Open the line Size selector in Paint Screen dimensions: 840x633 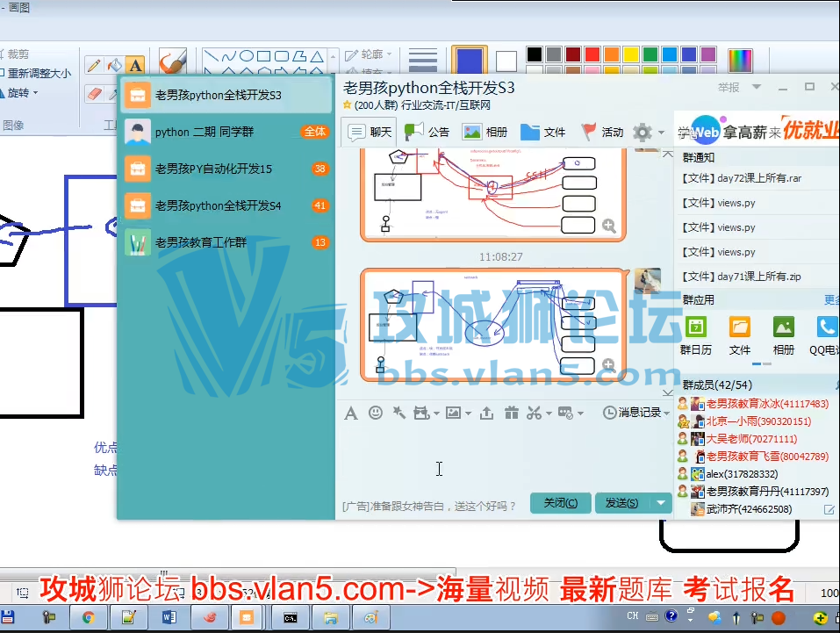pos(423,60)
